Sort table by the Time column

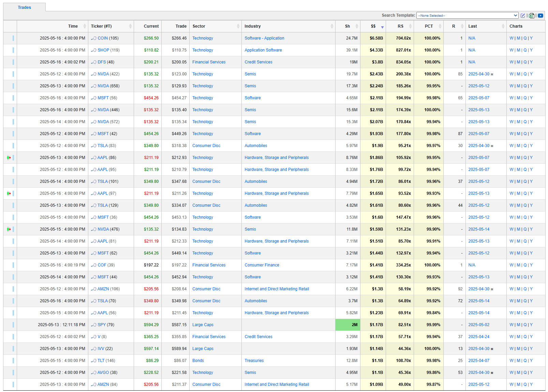point(53,26)
